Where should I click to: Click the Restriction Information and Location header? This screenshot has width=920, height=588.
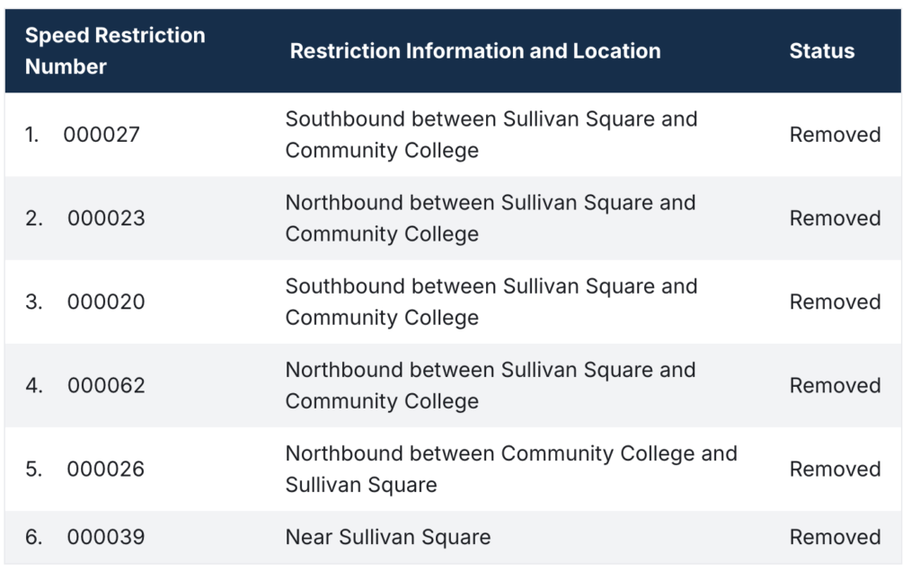(474, 51)
